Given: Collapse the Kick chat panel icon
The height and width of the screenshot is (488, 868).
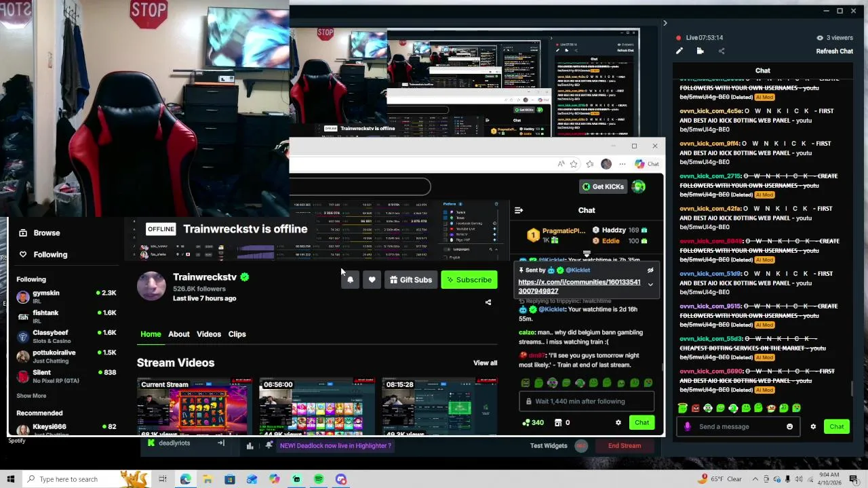Looking at the screenshot, I should (x=519, y=210).
